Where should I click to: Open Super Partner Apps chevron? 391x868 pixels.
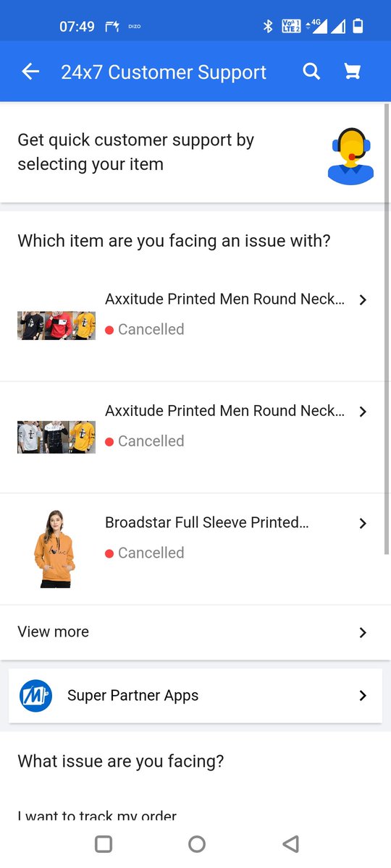[x=363, y=696]
